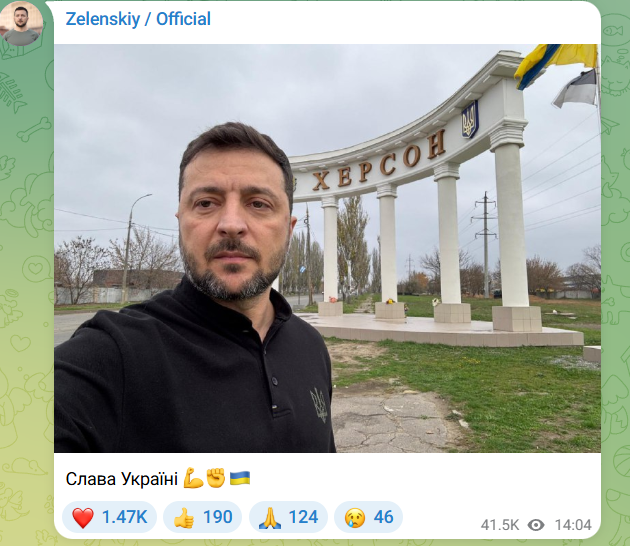The width and height of the screenshot is (630, 546).
Task: React with the red heart emoji
Action: 83,517
